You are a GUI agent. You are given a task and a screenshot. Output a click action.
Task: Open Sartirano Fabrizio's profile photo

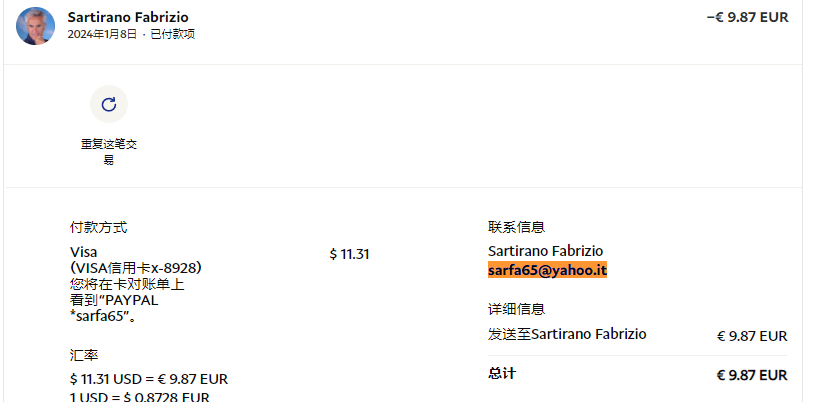click(35, 26)
